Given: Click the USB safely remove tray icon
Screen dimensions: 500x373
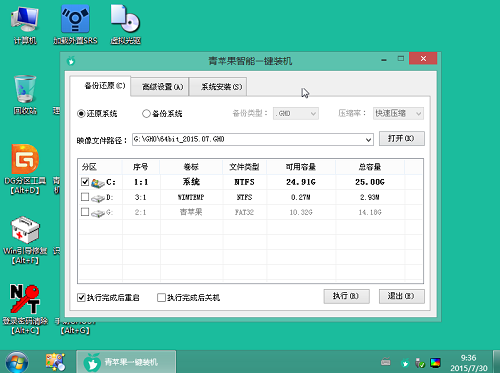Looking at the screenshot, I should point(420,363).
